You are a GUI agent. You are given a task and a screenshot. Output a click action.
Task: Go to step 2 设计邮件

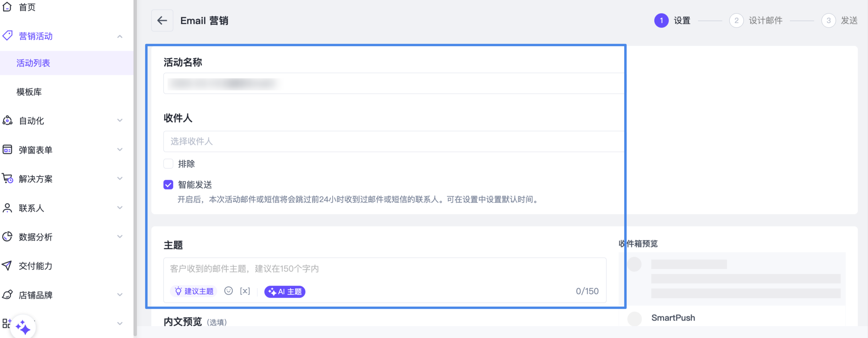pos(756,20)
